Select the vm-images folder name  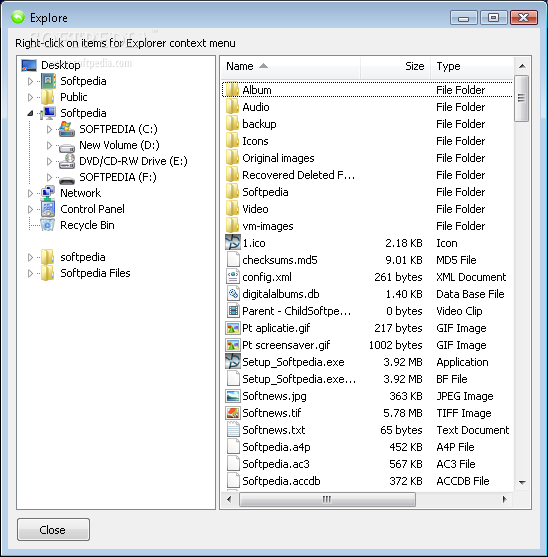pos(267,226)
